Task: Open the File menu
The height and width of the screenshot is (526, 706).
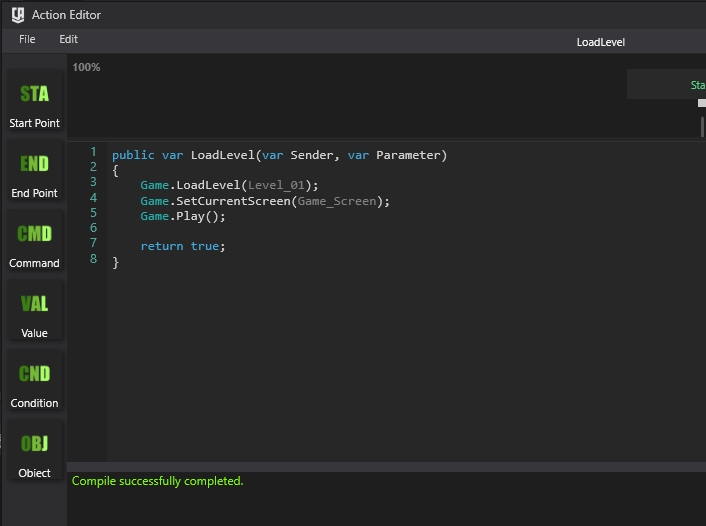Action: coord(27,39)
